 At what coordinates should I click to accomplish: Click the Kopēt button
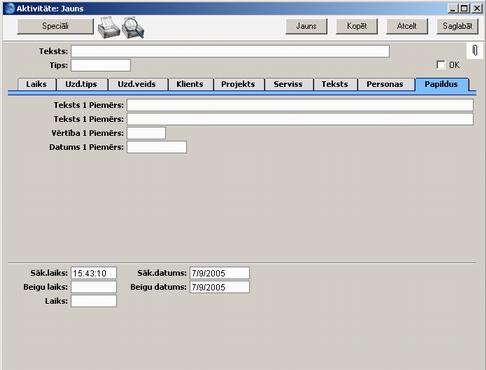pyautogui.click(x=357, y=26)
